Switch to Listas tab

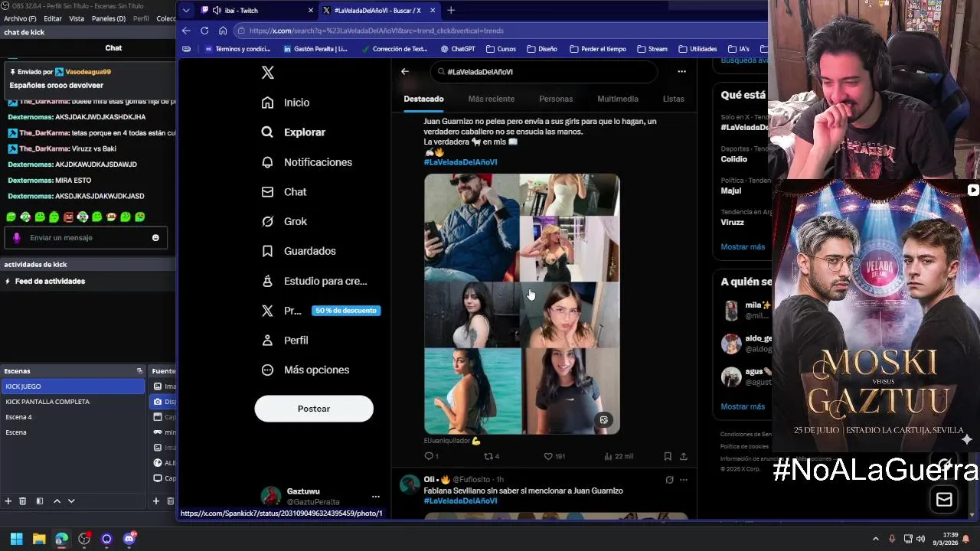[673, 99]
